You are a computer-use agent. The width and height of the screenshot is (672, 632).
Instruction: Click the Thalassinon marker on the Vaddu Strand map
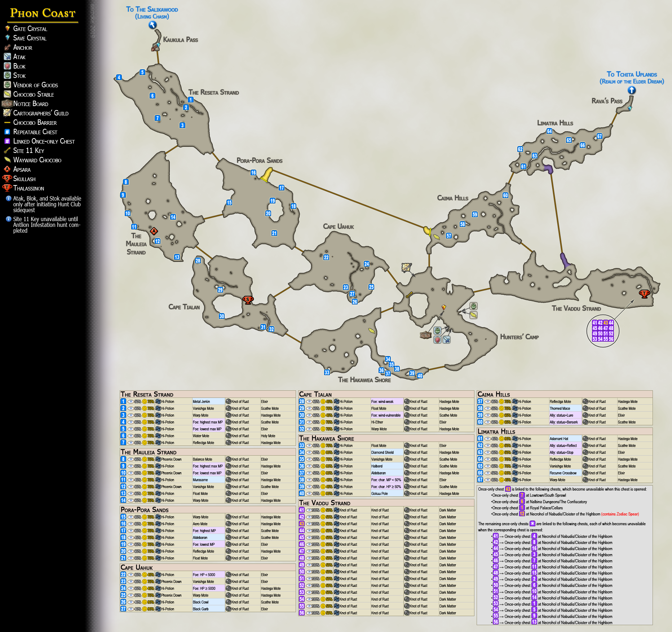click(644, 294)
